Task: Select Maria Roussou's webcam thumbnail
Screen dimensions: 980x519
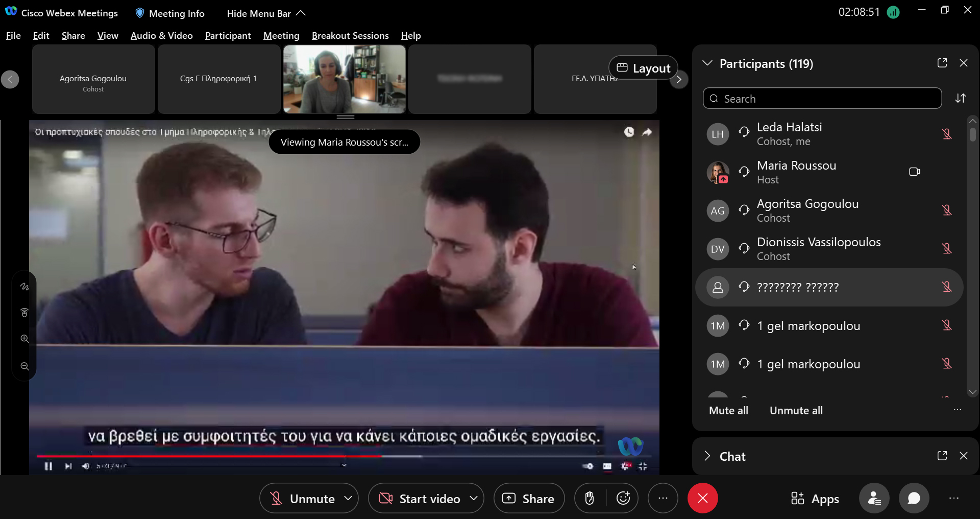Action: click(x=345, y=79)
